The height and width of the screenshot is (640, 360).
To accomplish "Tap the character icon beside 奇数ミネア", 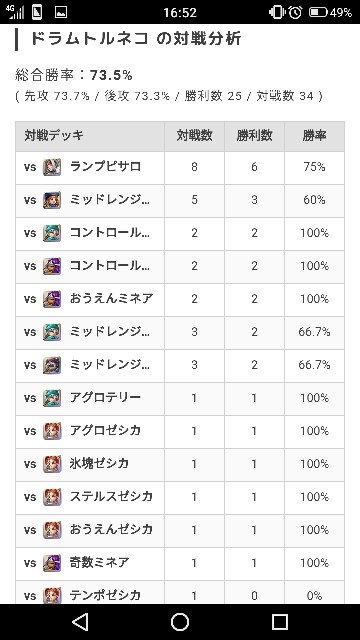I will click(52, 563).
